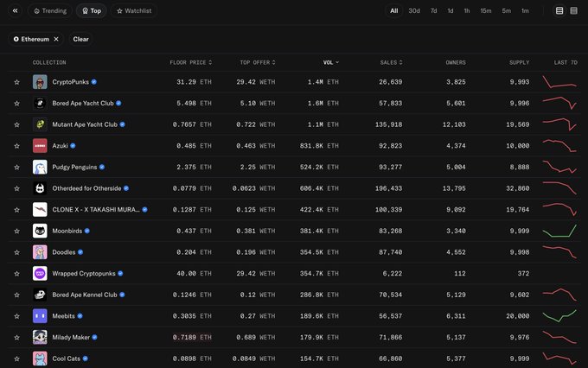Star Bored Ape Kennel Club for watchlist
This screenshot has height=368, width=588.
point(17,295)
